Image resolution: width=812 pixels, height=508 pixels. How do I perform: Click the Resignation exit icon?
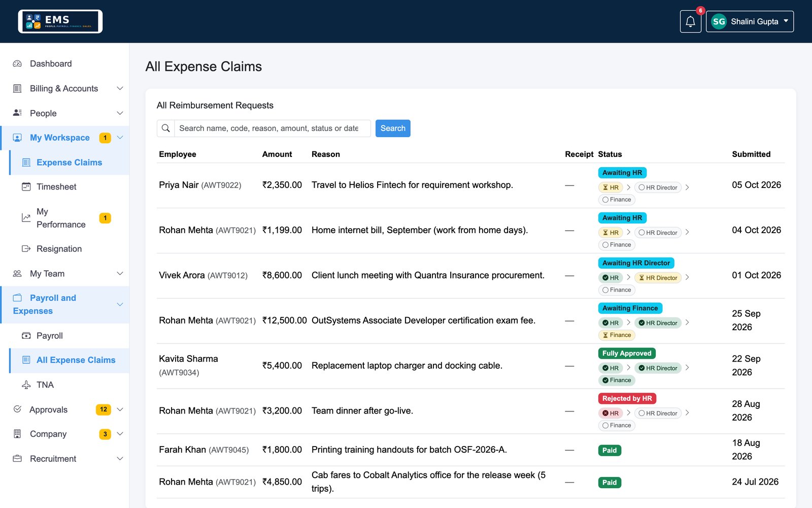coord(26,248)
